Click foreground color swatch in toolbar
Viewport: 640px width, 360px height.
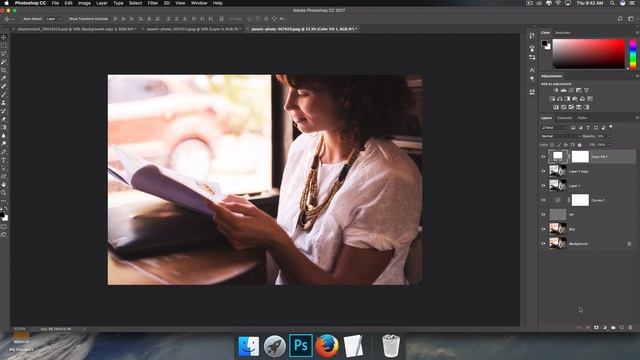coord(2,215)
